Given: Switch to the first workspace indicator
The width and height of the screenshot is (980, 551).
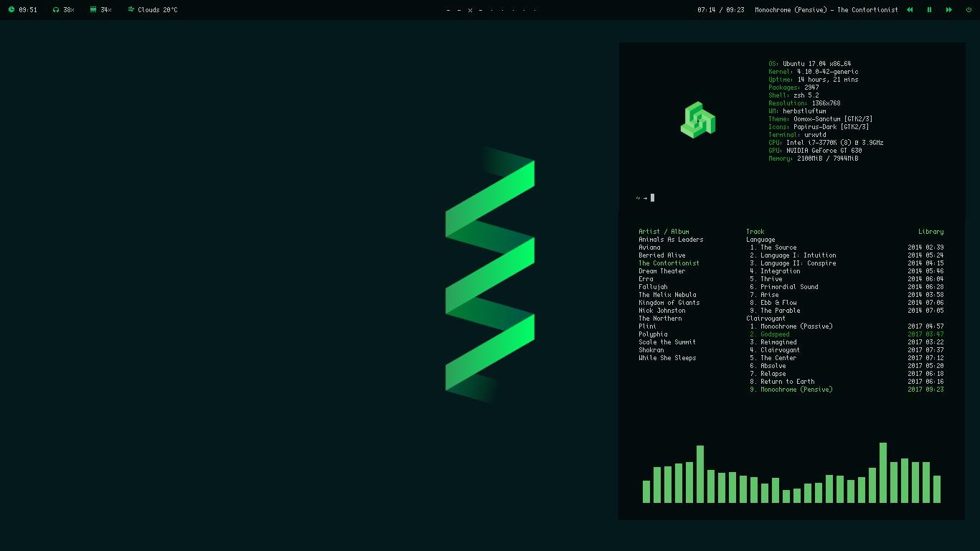Looking at the screenshot, I should point(448,10).
